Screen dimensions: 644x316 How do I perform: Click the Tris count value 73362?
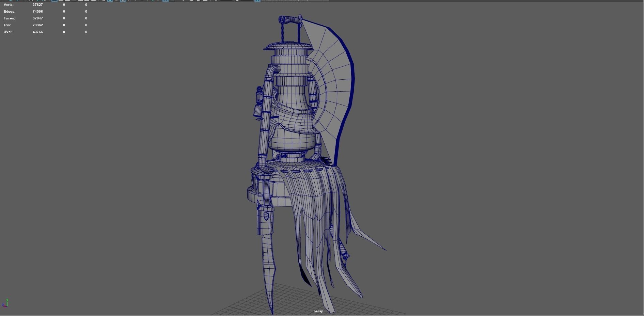[38, 25]
